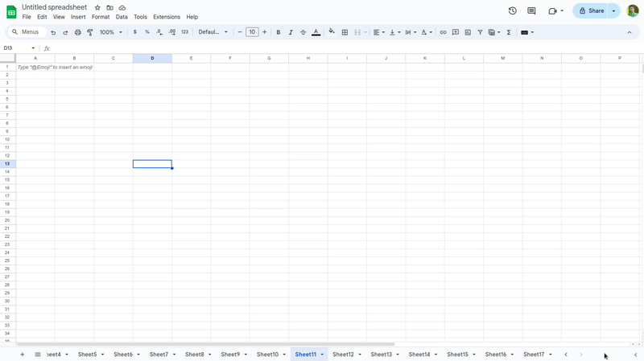Increase font size plus button
Viewport: 644px width, 361px height.
tap(265, 32)
